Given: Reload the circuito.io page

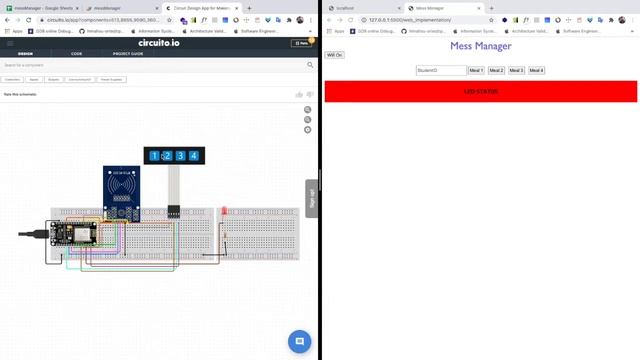Looking at the screenshot, I should click(x=29, y=20).
